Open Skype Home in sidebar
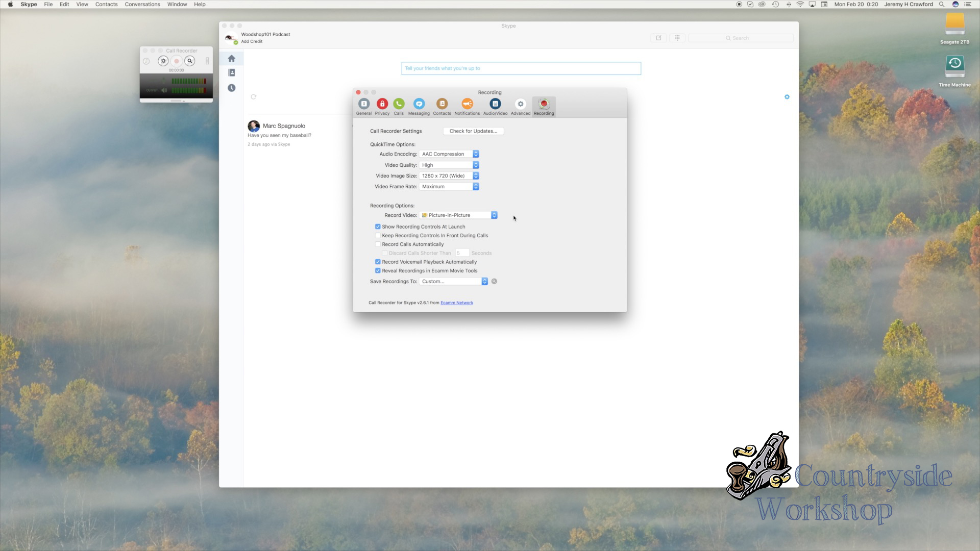The image size is (980, 551). tap(232, 59)
